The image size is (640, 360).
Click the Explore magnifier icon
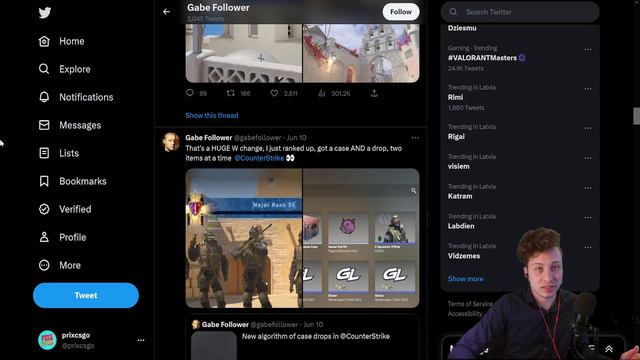(x=44, y=69)
